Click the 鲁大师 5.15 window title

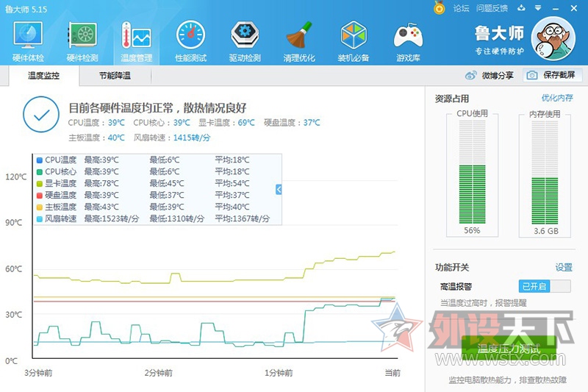point(26,10)
